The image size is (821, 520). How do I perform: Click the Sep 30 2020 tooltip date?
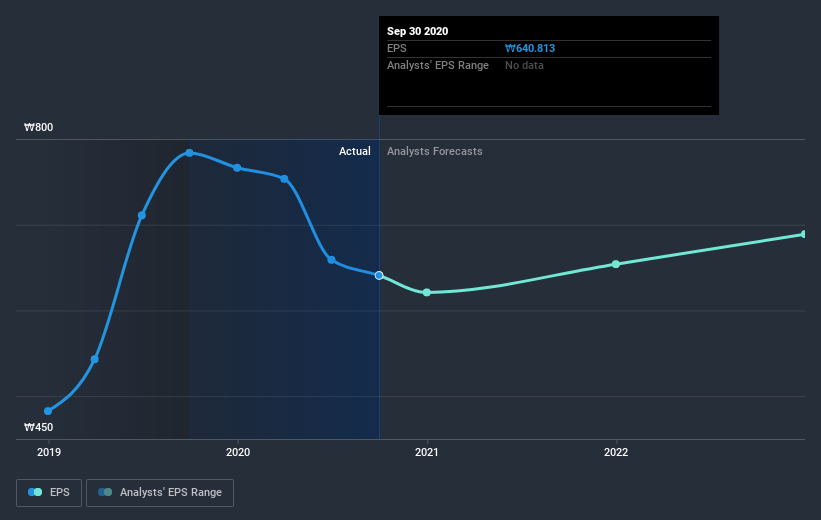point(417,31)
